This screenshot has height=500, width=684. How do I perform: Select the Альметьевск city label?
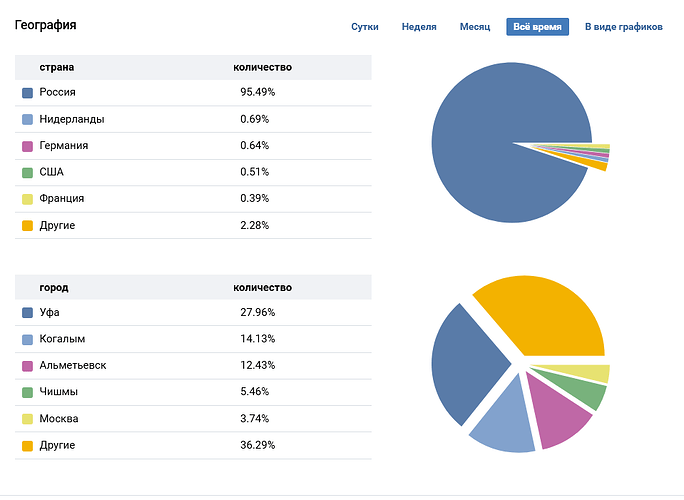(73, 366)
